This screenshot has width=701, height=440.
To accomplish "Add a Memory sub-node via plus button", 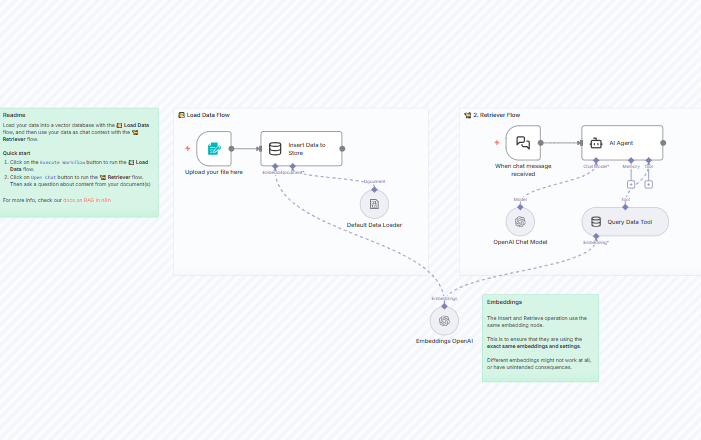I will (x=631, y=184).
